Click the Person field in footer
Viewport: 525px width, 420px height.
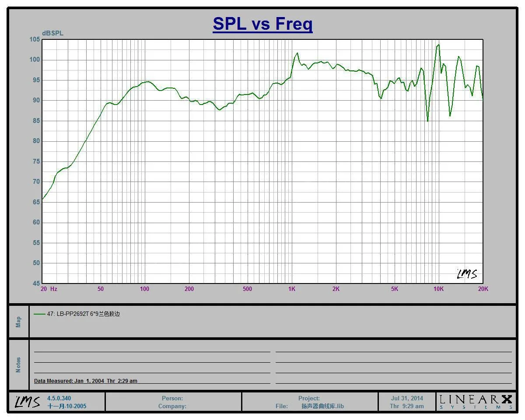point(172,399)
